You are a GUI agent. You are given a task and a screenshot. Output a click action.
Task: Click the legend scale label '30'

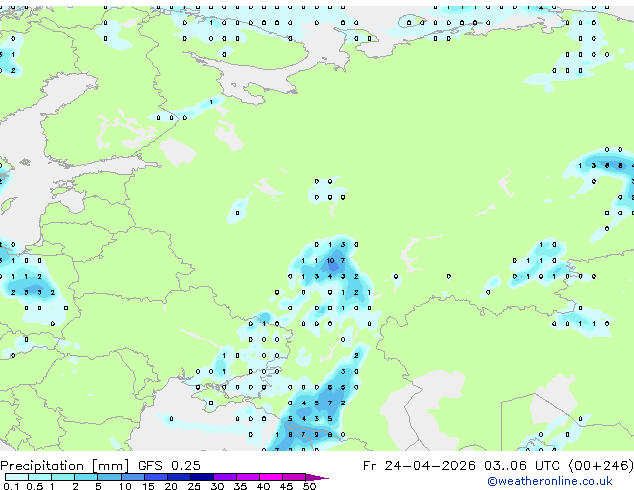point(217,486)
